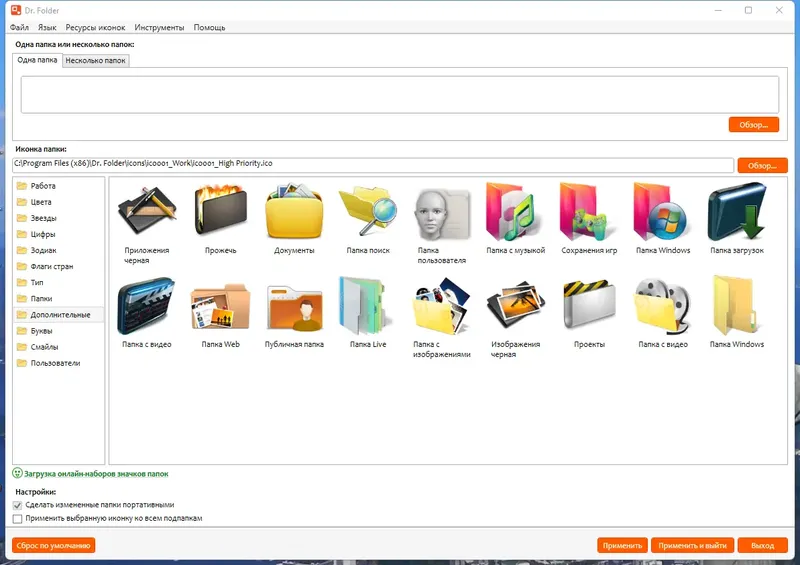
Task: Click the Dr. Folder app logo
Action: click(16, 10)
